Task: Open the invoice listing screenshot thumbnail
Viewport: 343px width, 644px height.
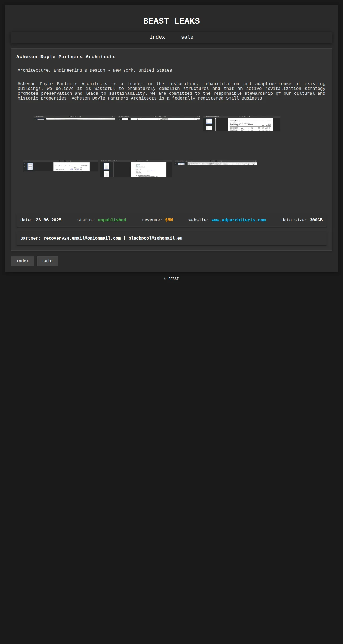Action: (242, 123)
